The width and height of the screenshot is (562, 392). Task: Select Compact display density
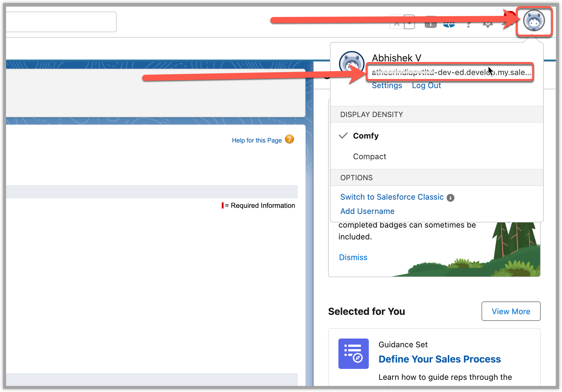pos(369,156)
